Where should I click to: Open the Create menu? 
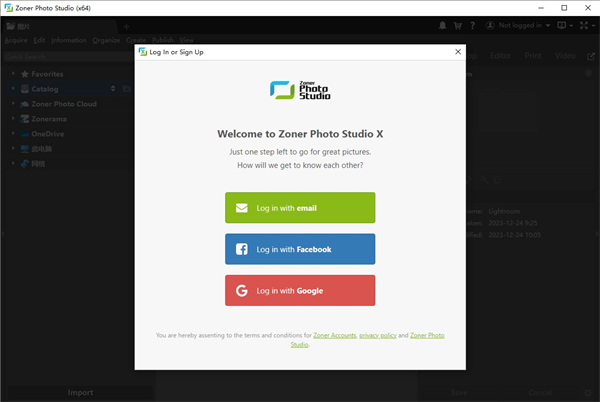pyautogui.click(x=136, y=40)
